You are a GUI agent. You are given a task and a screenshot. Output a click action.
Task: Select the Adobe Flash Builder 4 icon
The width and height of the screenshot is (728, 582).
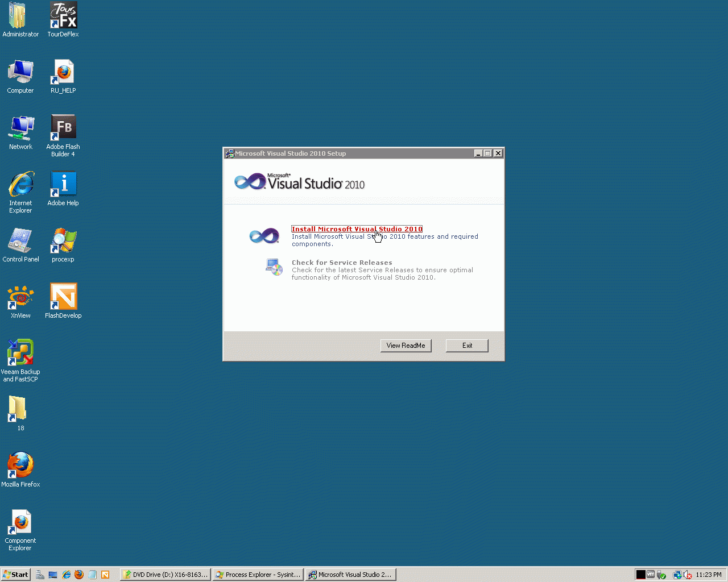click(63, 136)
